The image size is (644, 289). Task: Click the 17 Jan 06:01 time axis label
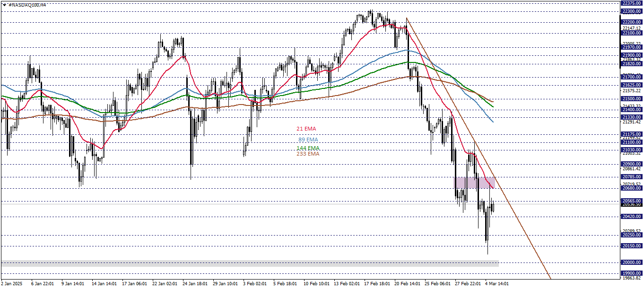click(x=135, y=284)
